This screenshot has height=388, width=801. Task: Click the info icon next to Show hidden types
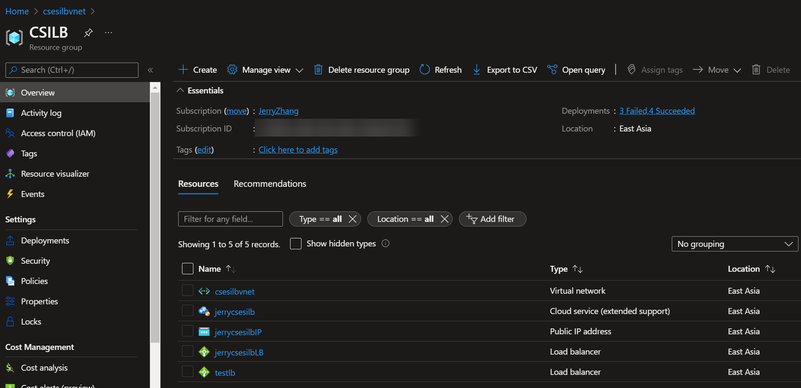pos(386,244)
